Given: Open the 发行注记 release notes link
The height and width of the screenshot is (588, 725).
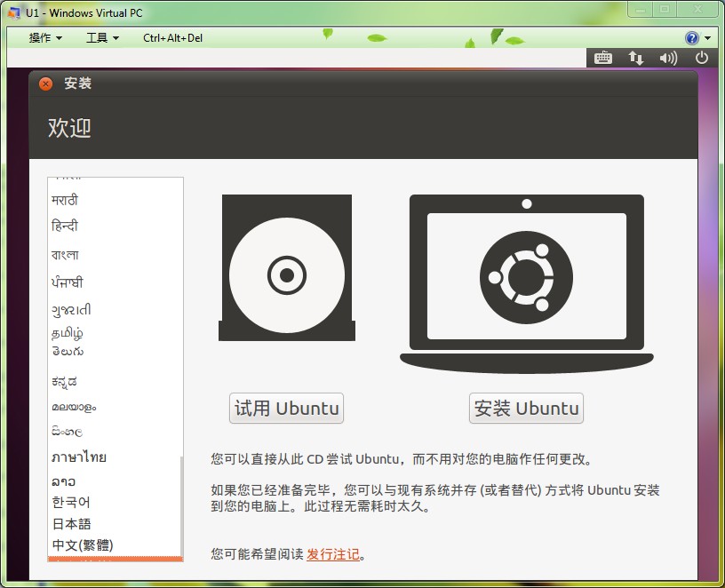Looking at the screenshot, I should [333, 553].
